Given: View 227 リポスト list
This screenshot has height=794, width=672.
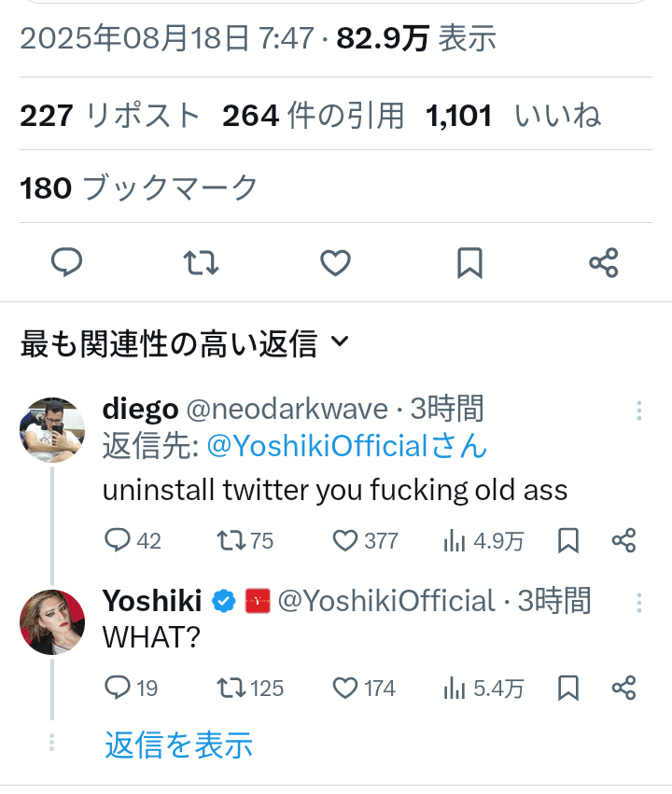Looking at the screenshot, I should coord(110,115).
